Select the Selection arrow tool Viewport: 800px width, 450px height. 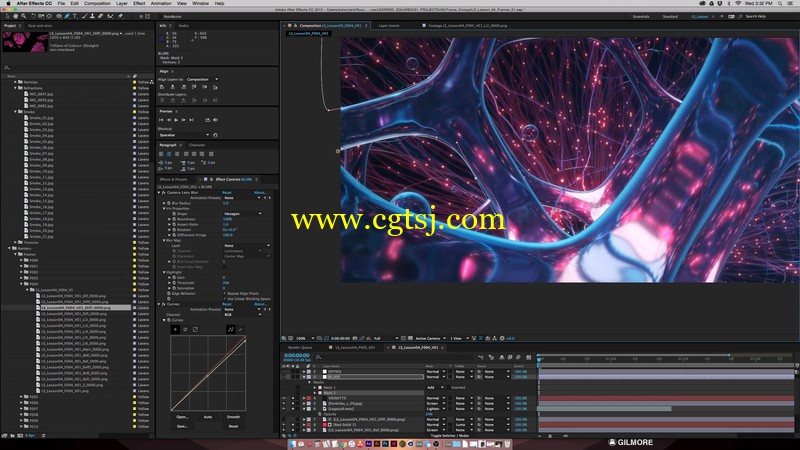(x=7, y=16)
